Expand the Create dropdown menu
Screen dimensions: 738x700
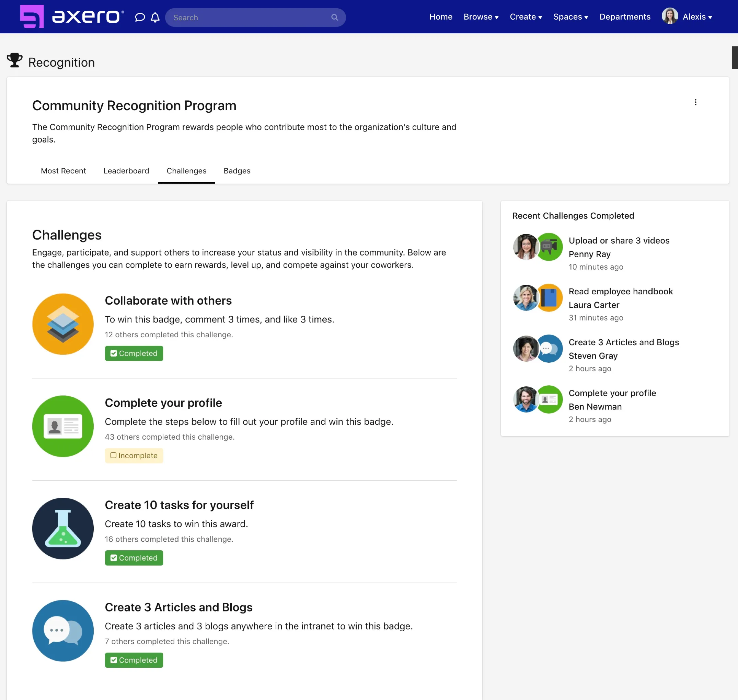click(x=526, y=17)
